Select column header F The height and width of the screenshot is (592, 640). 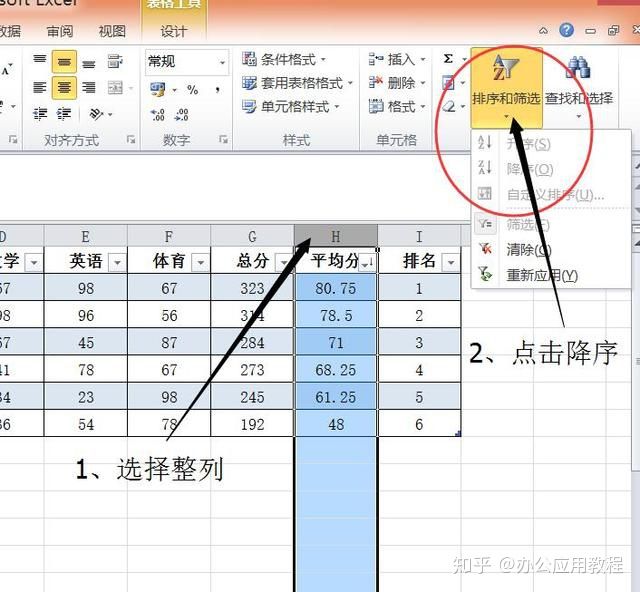(169, 236)
